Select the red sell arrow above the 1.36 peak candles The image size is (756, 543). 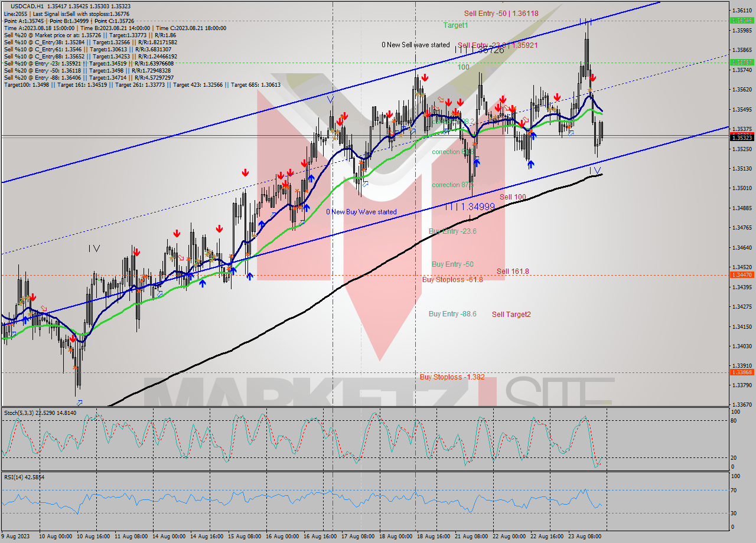[x=592, y=77]
